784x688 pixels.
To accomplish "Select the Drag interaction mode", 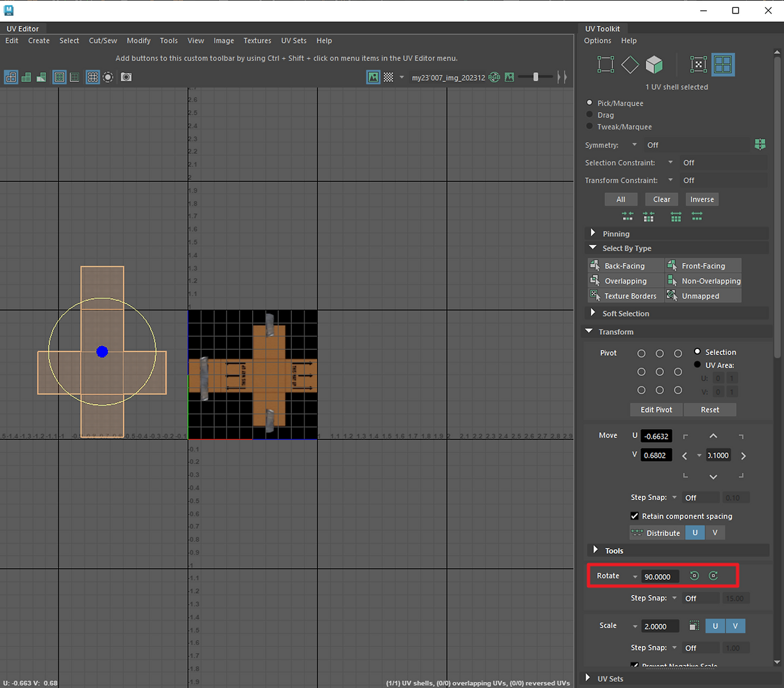I will click(589, 115).
